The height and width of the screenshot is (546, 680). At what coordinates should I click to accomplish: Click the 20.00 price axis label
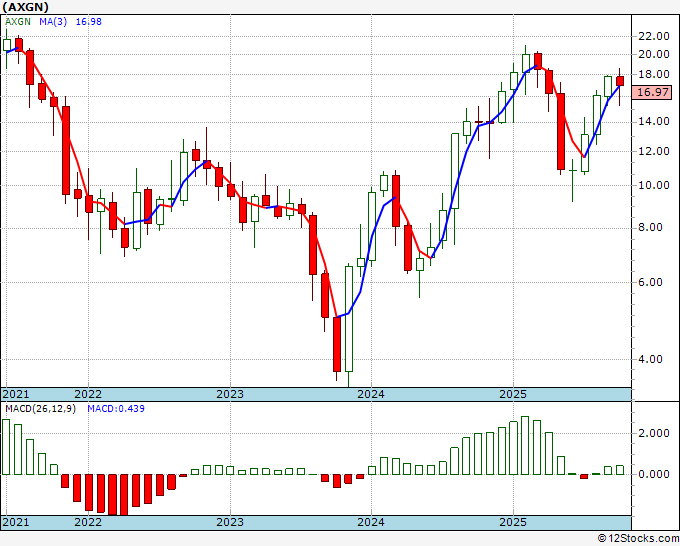click(654, 54)
